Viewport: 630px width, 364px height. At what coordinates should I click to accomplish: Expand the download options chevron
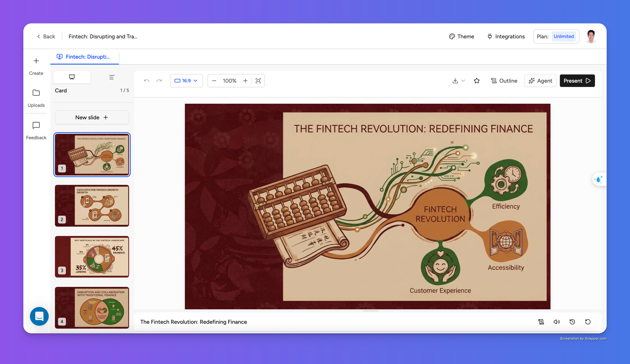click(x=463, y=81)
